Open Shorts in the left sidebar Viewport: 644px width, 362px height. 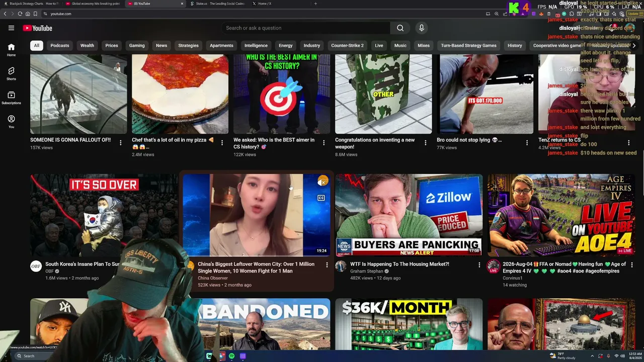point(11,74)
